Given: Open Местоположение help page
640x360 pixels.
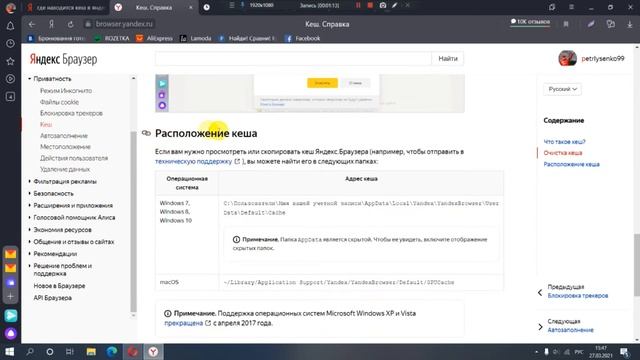Looking at the screenshot, I should 65,147.
